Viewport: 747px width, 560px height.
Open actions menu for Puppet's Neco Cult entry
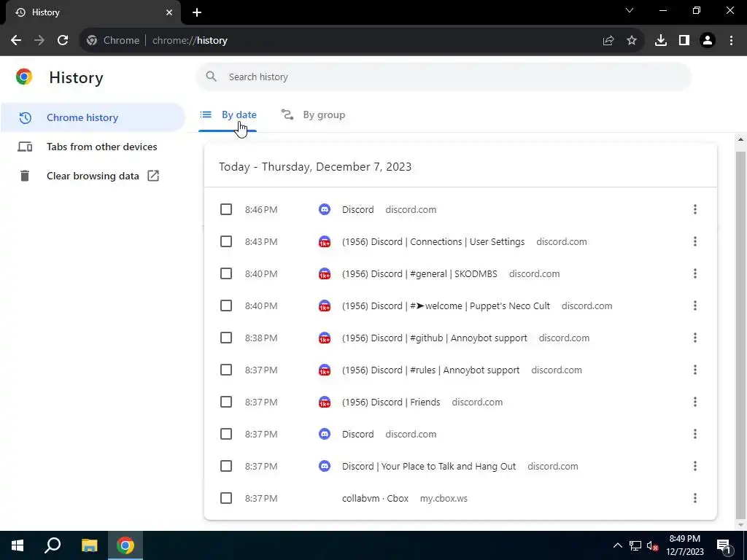695,306
